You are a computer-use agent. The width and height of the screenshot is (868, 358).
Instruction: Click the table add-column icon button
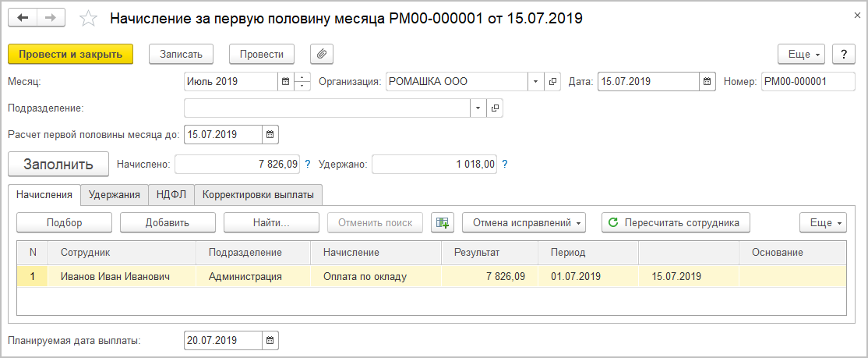443,222
